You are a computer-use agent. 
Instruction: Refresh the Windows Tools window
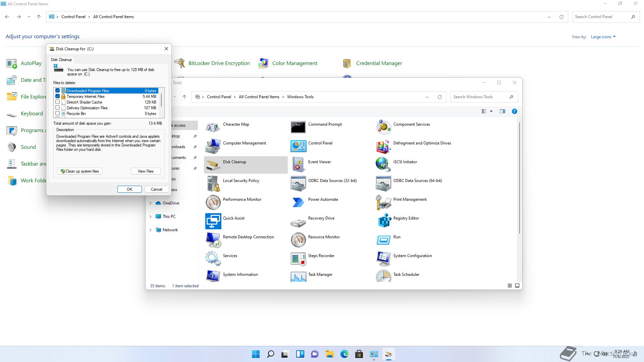point(439,97)
